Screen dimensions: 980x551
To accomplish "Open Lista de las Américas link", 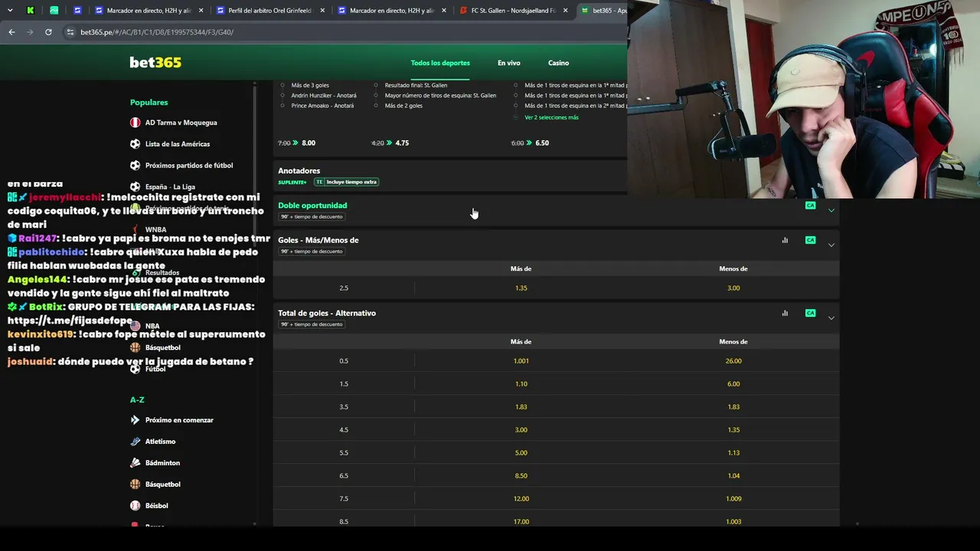I will [178, 144].
